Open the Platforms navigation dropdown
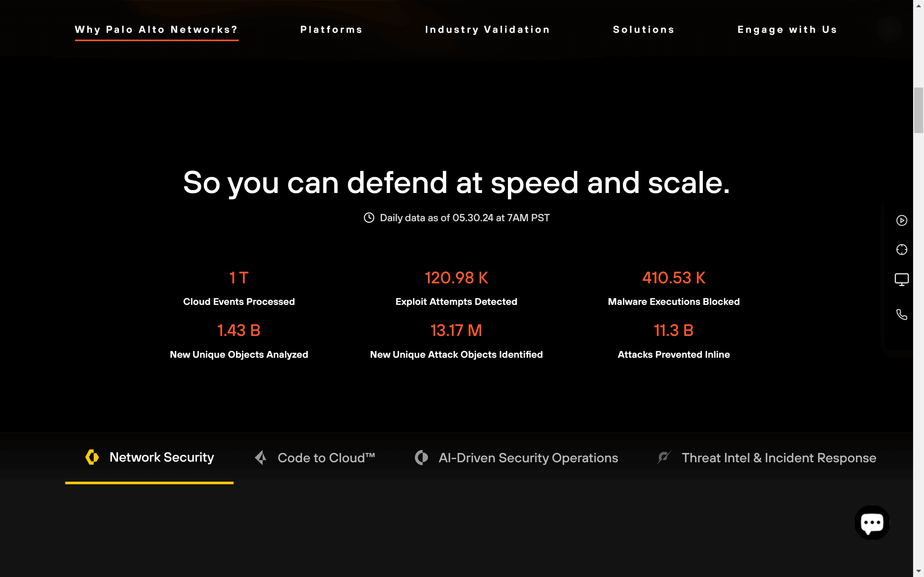 (331, 29)
